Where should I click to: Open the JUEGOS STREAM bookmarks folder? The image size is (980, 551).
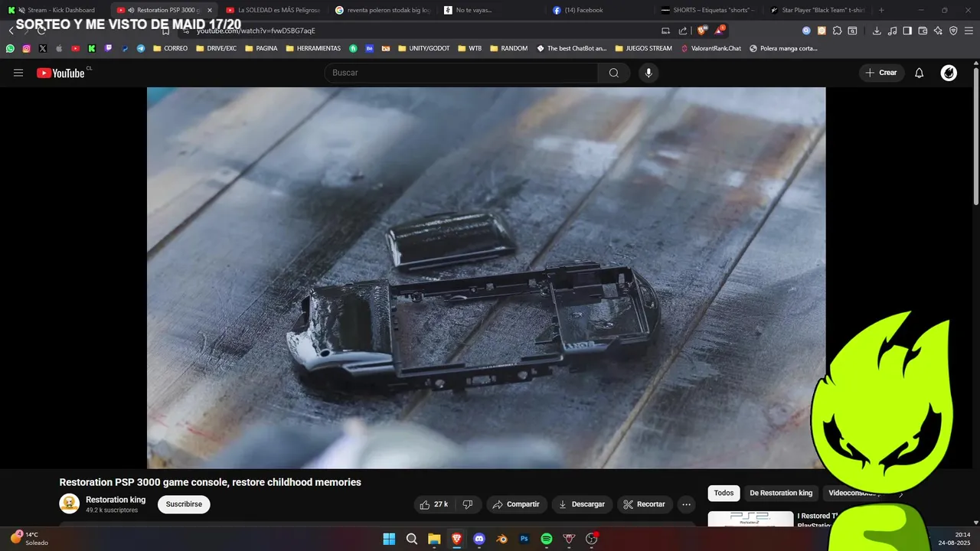point(643,48)
